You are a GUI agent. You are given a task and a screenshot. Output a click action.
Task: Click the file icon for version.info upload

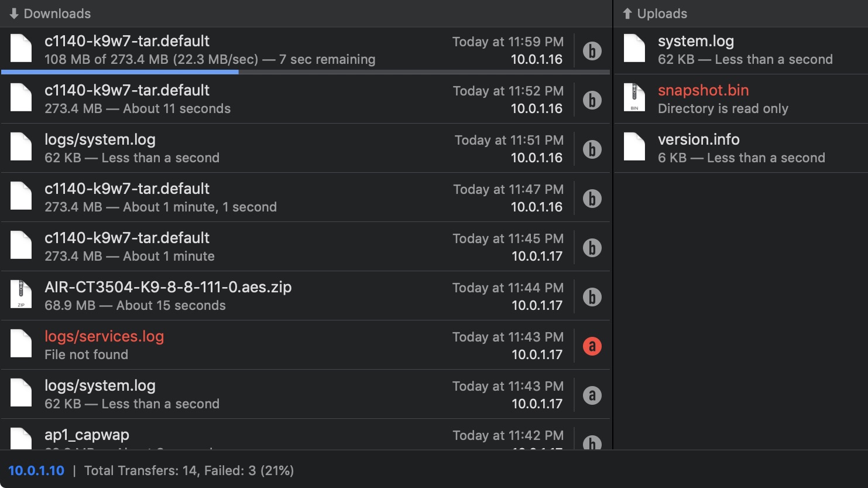coord(634,146)
